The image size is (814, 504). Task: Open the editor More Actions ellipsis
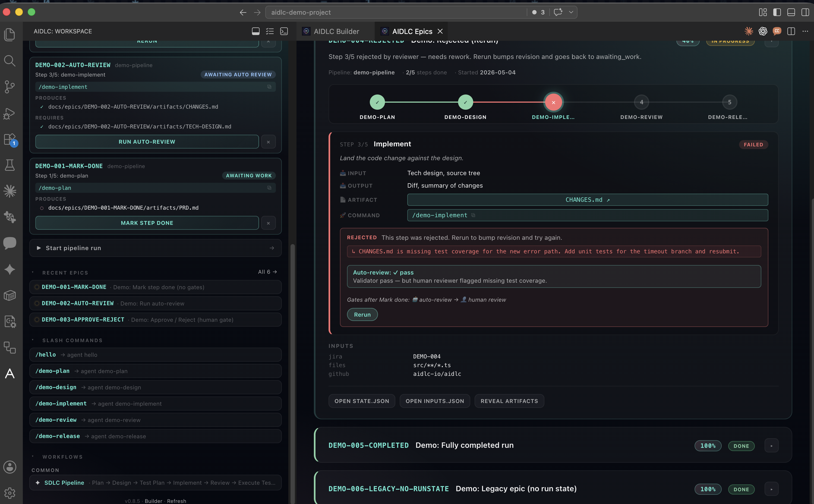click(805, 31)
